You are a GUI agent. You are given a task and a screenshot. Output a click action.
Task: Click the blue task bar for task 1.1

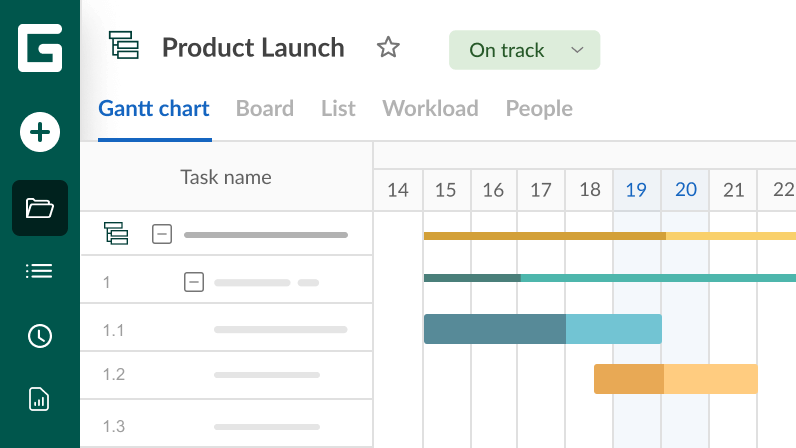pyautogui.click(x=543, y=329)
